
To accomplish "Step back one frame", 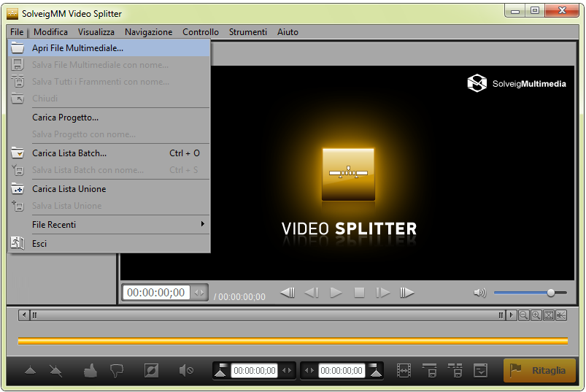I will [312, 293].
